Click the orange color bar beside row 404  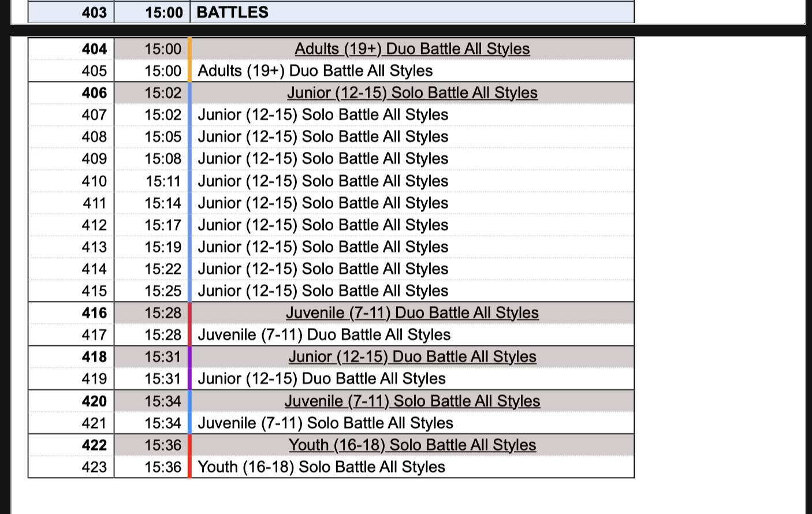click(x=189, y=49)
